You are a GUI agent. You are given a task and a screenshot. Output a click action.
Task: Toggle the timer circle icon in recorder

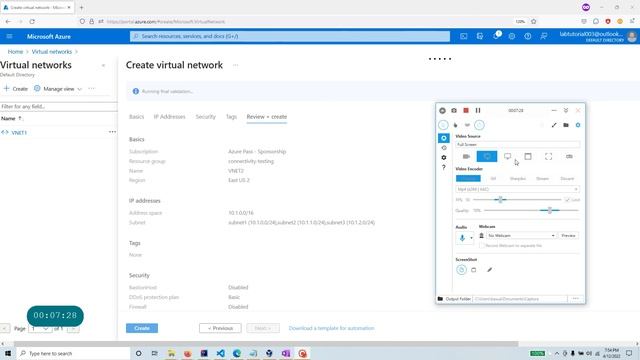(x=480, y=125)
